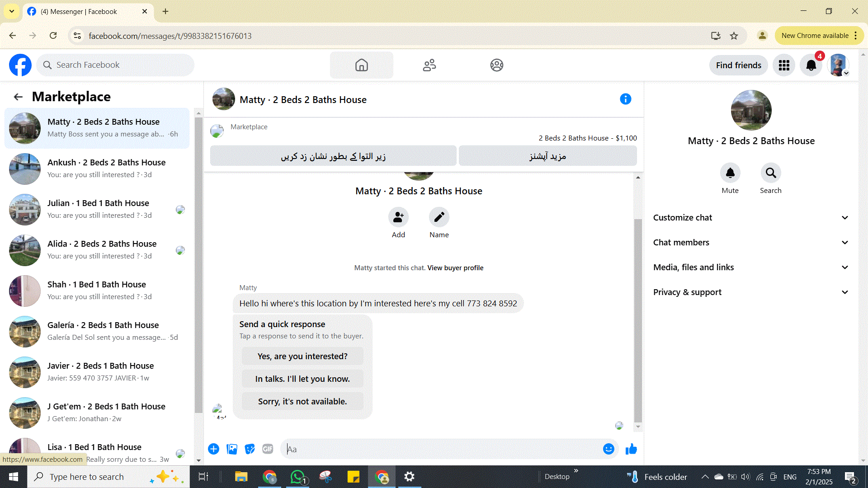The height and width of the screenshot is (488, 868).
Task: Open the GIF picker
Action: point(268,449)
